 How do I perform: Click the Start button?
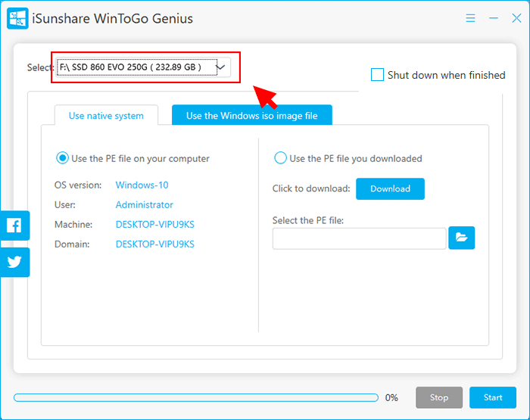pos(493,397)
